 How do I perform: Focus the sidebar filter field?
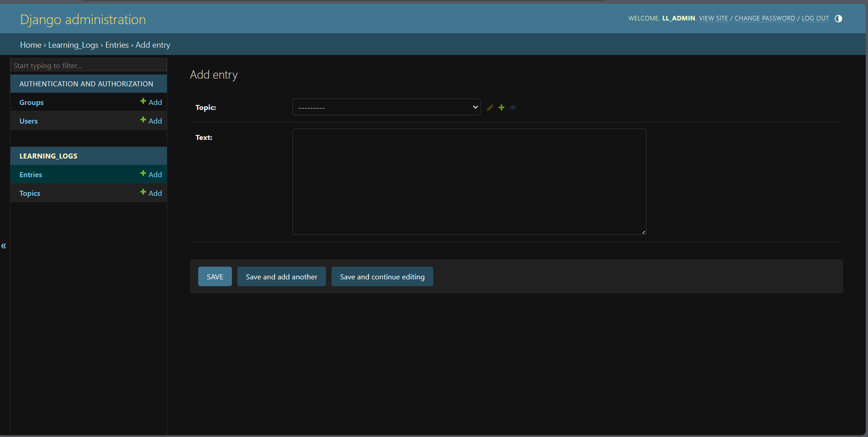point(89,65)
